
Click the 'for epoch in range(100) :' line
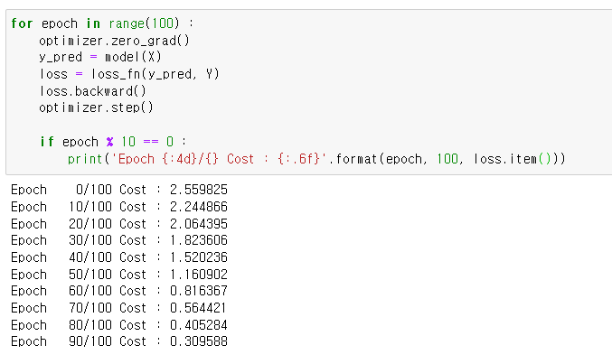102,23
